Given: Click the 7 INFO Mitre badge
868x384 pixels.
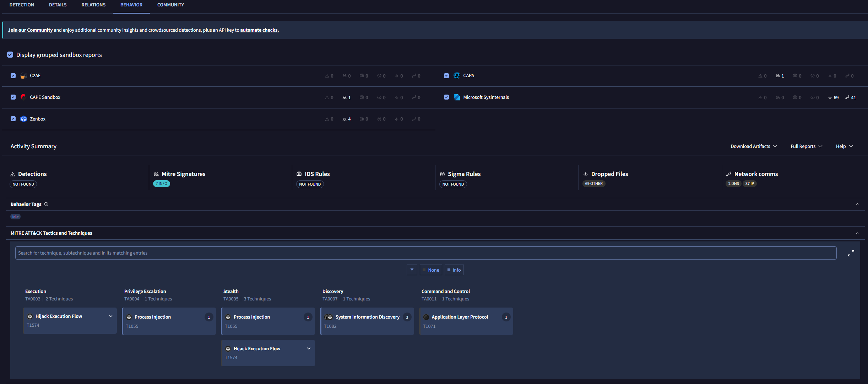Looking at the screenshot, I should click(162, 184).
